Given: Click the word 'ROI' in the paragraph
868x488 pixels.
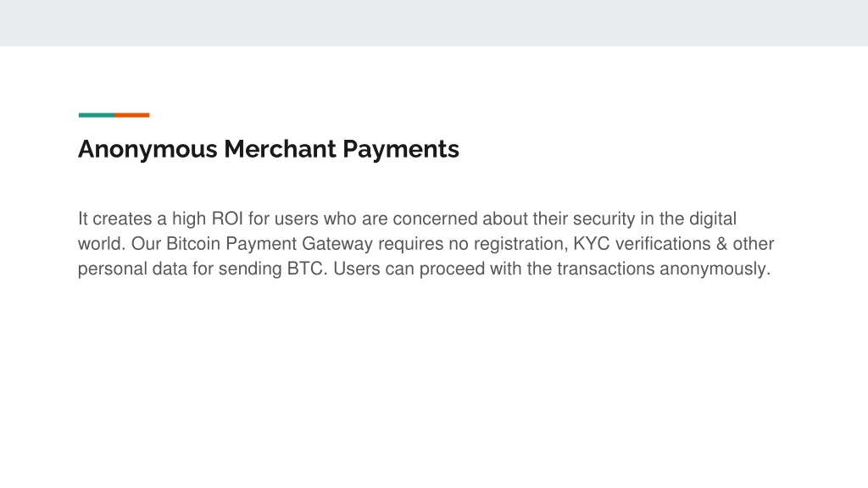Looking at the screenshot, I should [x=227, y=219].
